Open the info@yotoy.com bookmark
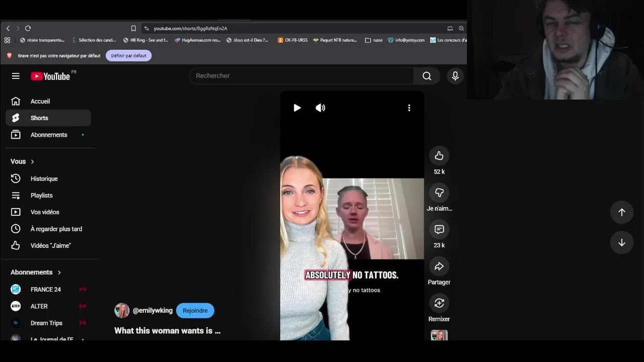This screenshot has height=362, width=644. 406,40
